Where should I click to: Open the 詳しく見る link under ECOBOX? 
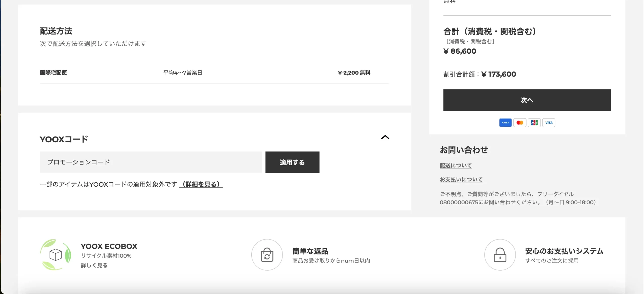94,265
